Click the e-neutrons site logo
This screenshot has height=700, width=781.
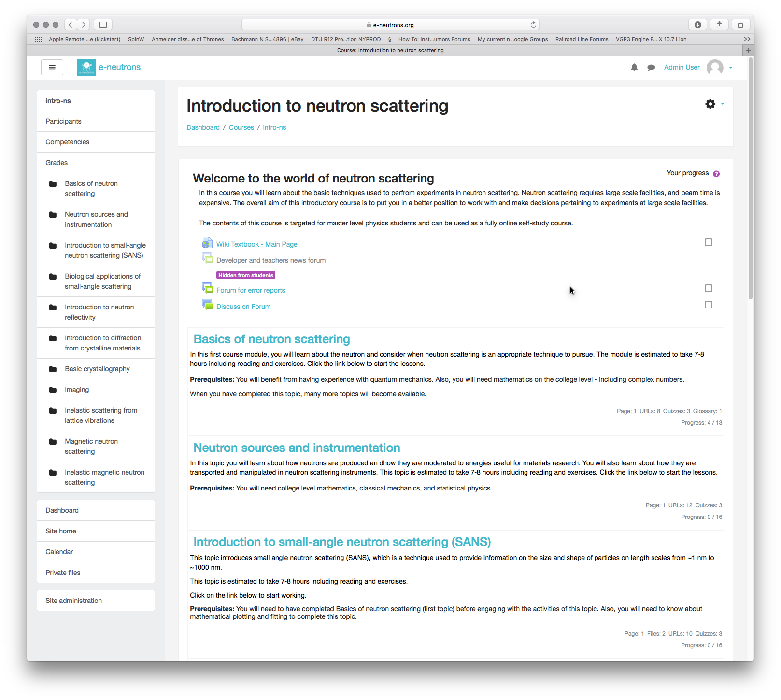[x=86, y=67]
